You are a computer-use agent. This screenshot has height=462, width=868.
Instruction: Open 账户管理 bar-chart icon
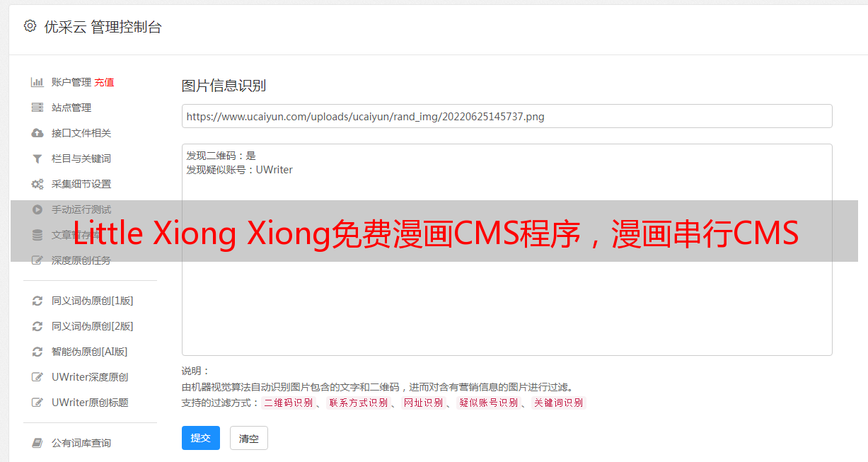coord(37,82)
